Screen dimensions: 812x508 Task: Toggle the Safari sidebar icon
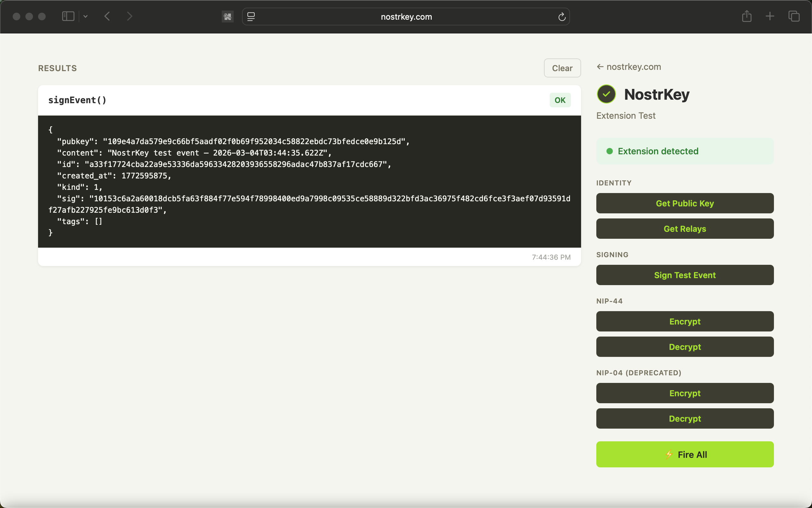click(x=68, y=16)
